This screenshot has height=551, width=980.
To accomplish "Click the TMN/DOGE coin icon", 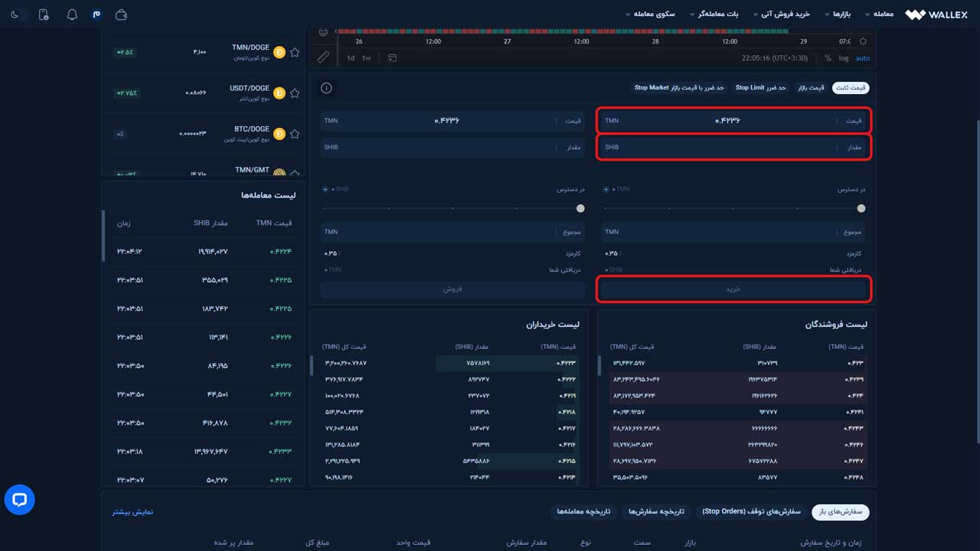I will click(279, 52).
